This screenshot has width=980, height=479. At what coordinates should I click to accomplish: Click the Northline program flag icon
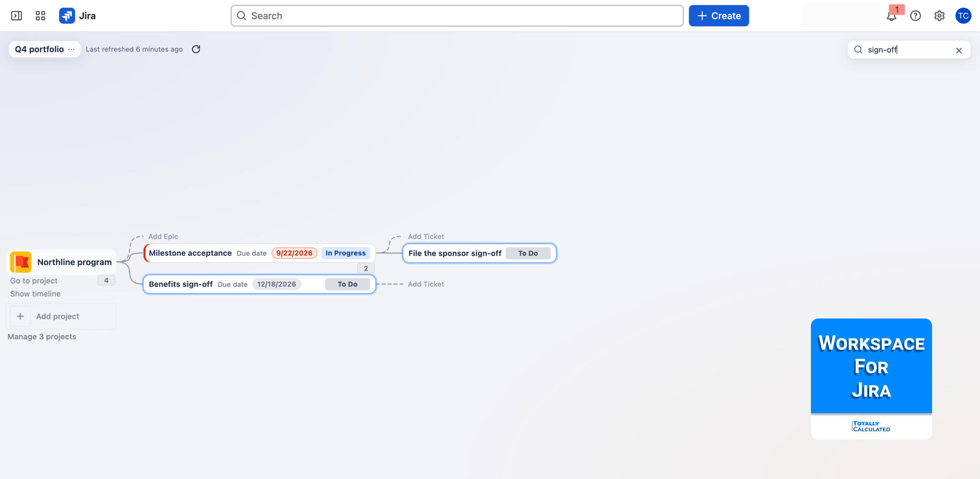(21, 262)
